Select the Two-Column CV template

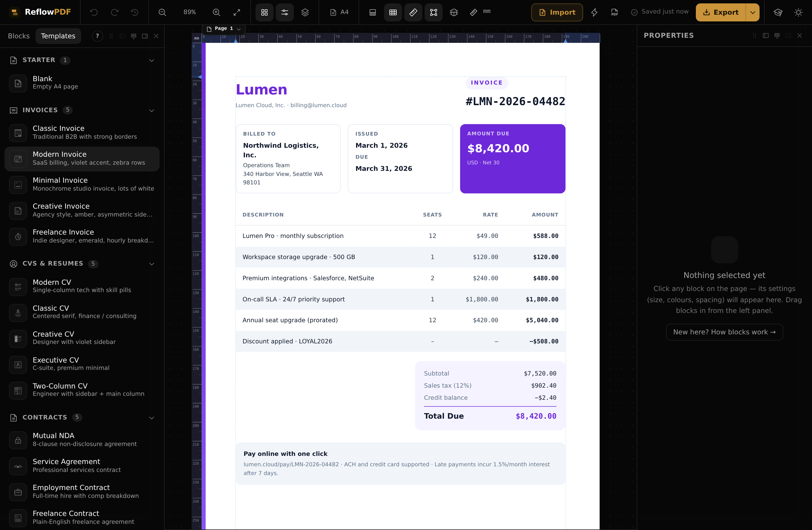pyautogui.click(x=82, y=390)
